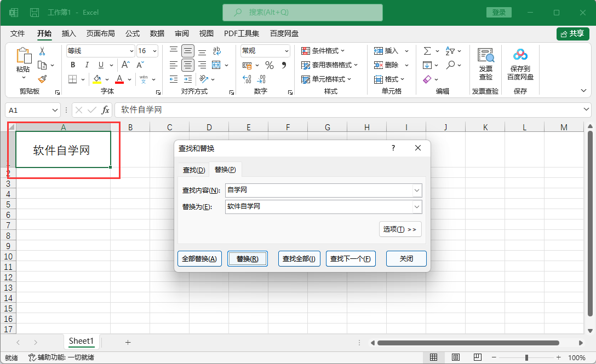Open the 插入 ribbon tab
This screenshot has width=596, height=364.
68,33
